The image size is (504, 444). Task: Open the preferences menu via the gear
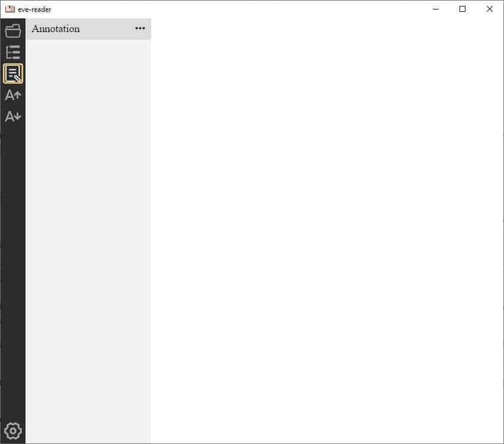point(12,430)
